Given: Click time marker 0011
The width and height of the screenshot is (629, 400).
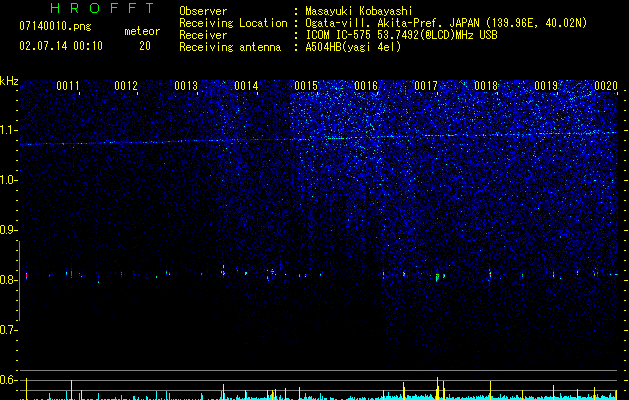Looking at the screenshot, I should 68,86.
